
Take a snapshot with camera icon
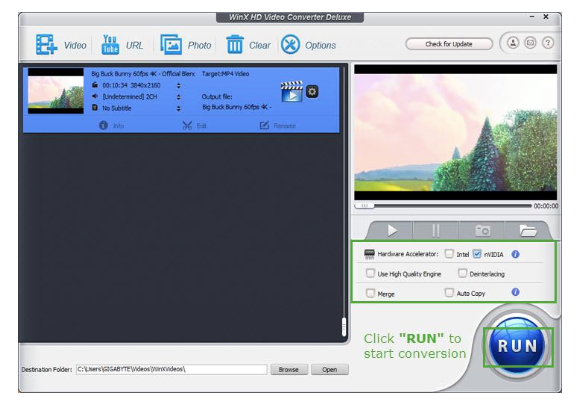coord(482,231)
